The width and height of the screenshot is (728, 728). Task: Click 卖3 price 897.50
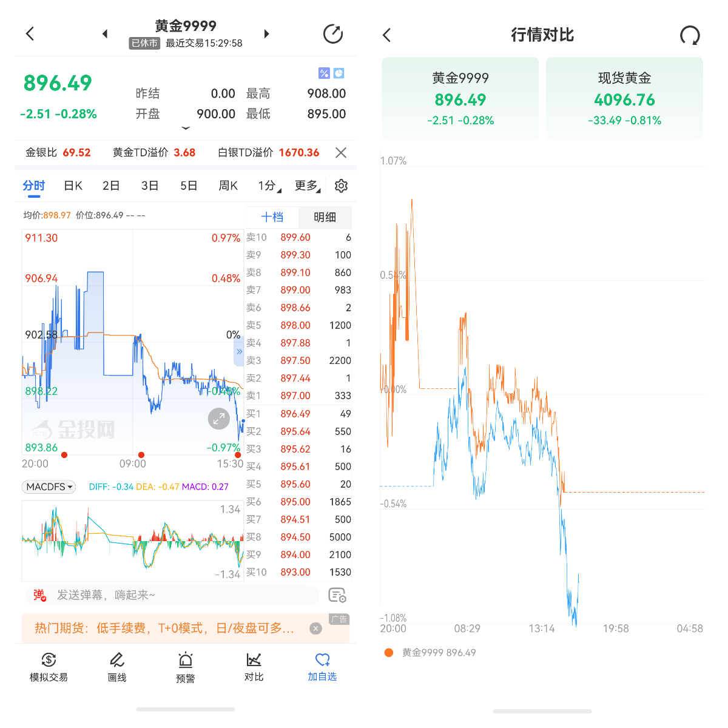point(295,361)
